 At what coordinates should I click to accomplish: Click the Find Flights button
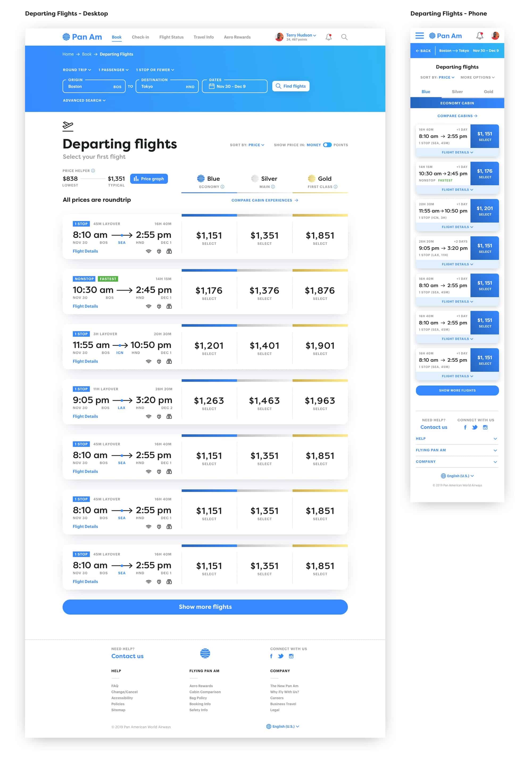pyautogui.click(x=290, y=86)
